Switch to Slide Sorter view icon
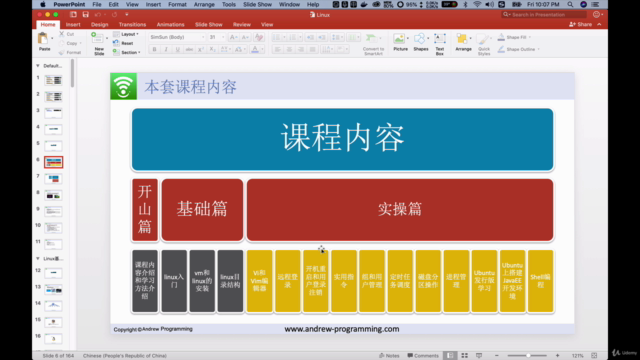640x360 pixels. pyautogui.click(x=464, y=356)
